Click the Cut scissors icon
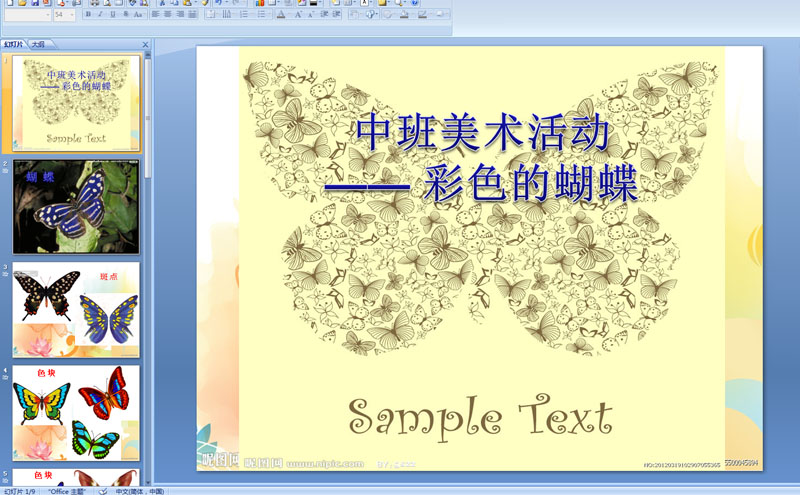Screen dimensions: 800x495 point(162,2)
